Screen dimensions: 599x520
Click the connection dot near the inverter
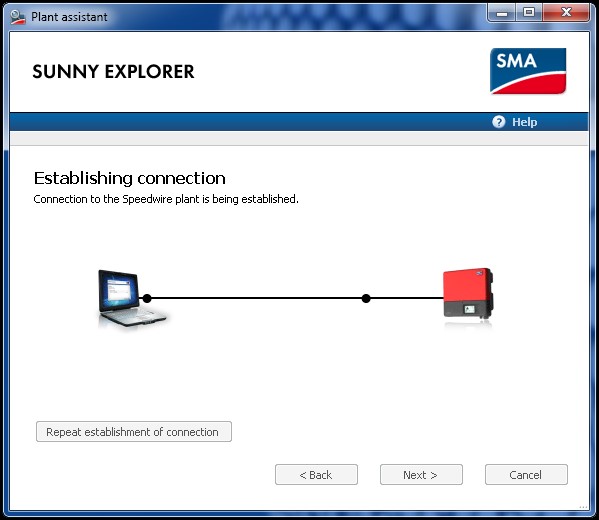(x=366, y=298)
